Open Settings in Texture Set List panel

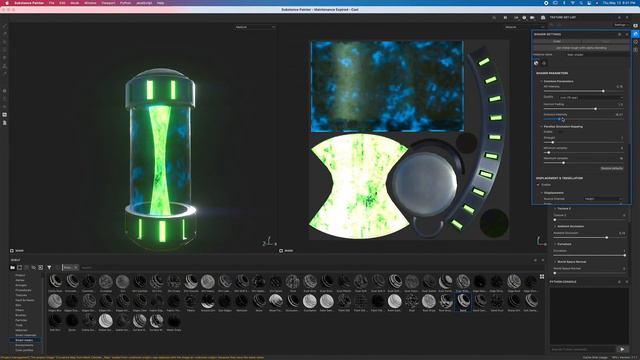(x=620, y=25)
